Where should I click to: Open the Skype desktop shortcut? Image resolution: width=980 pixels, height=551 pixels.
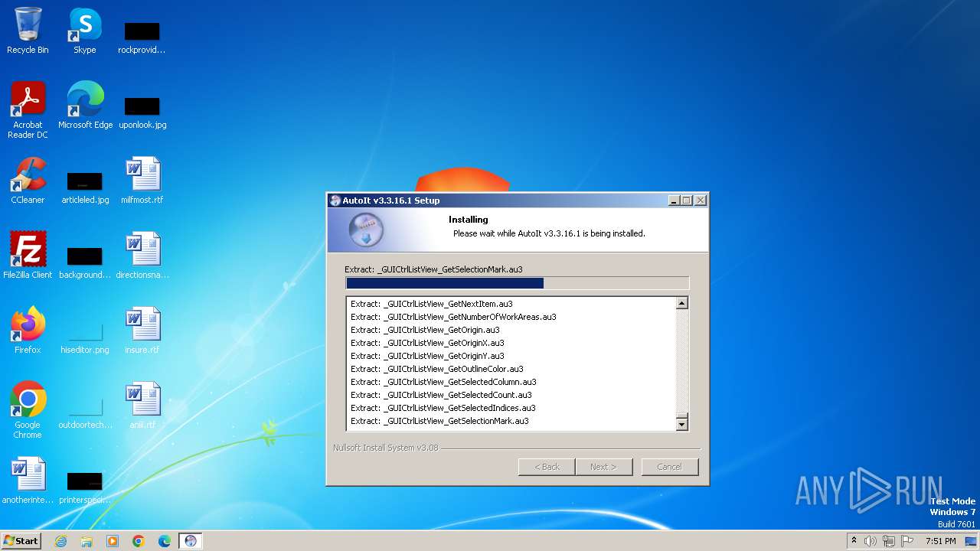coord(85,31)
